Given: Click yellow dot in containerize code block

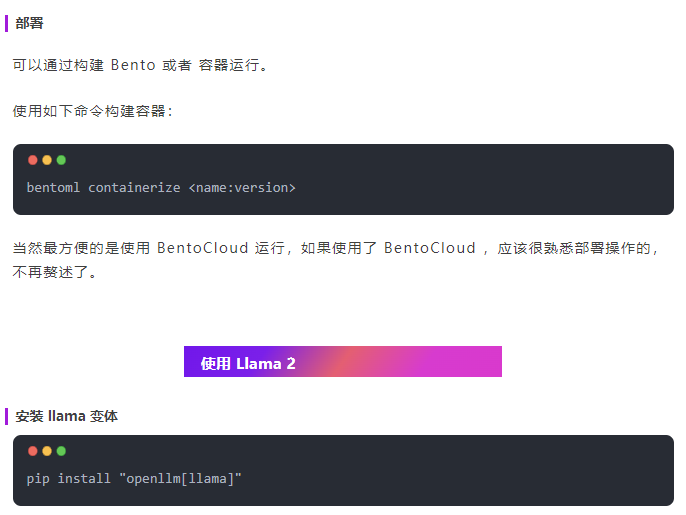Looking at the screenshot, I should pos(47,160).
